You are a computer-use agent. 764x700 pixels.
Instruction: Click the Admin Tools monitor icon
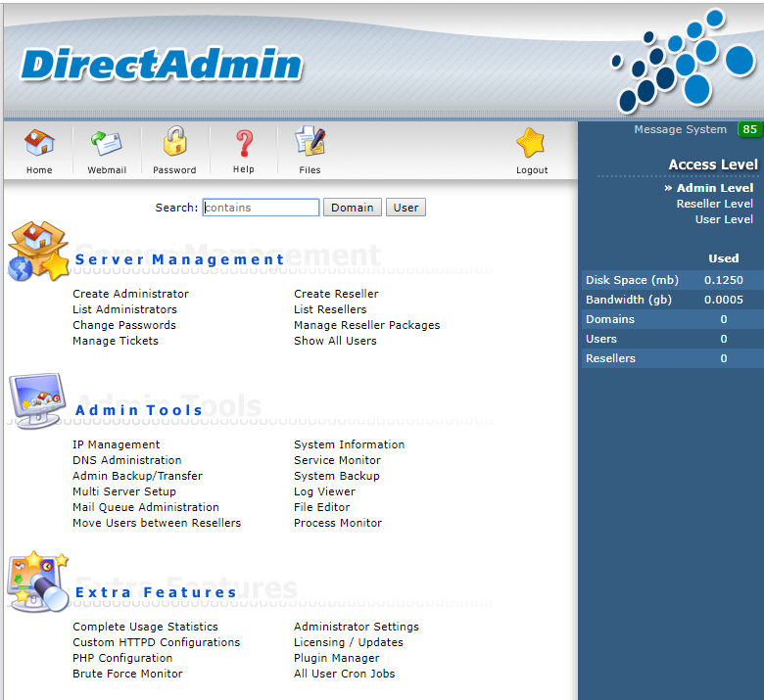[37, 400]
